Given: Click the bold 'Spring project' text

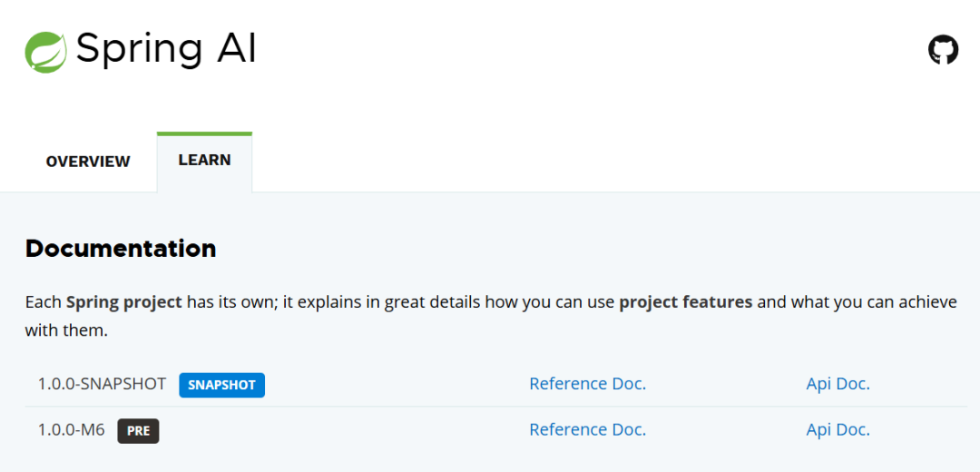Looking at the screenshot, I should (x=123, y=303).
